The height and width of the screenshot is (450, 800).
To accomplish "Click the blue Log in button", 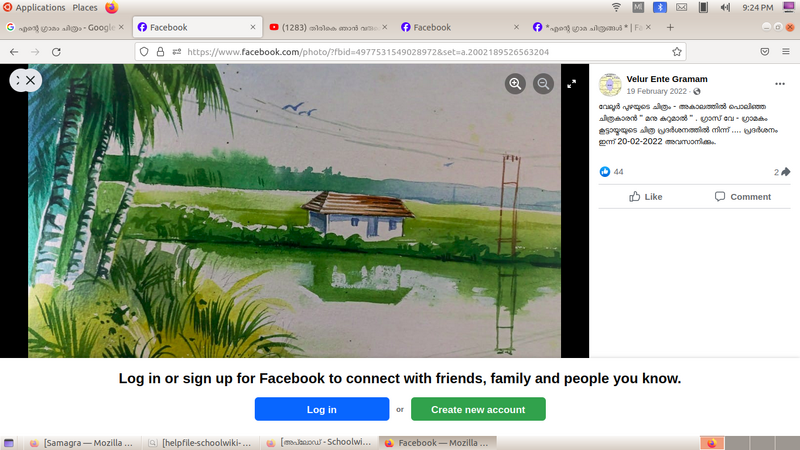I will 322,409.
